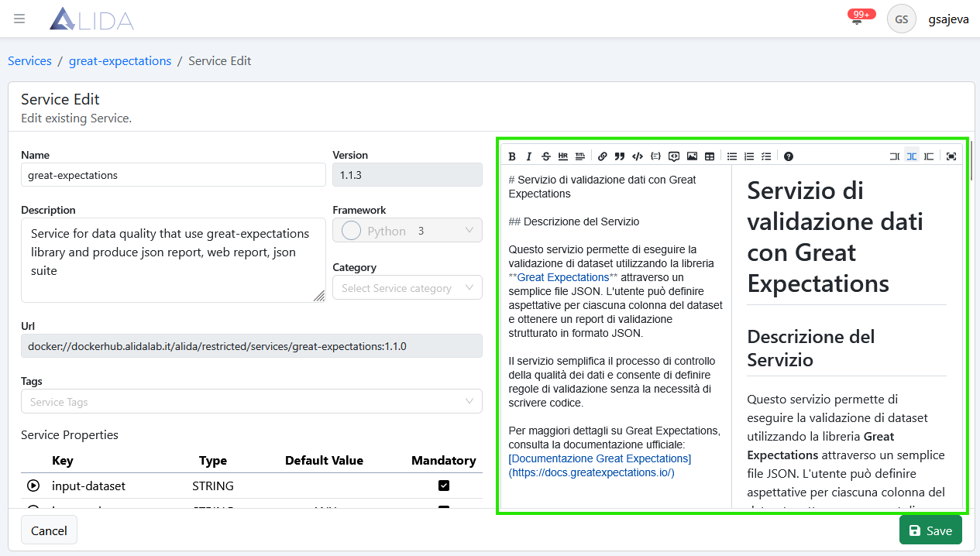Viewport: 980px width, 556px height.
Task: Open the gsajeva username menu
Action: pyautogui.click(x=948, y=19)
